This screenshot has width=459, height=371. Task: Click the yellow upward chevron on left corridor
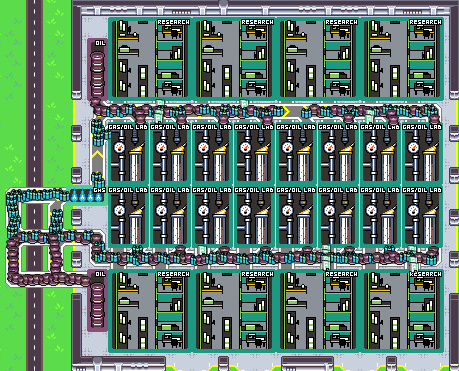(97, 154)
